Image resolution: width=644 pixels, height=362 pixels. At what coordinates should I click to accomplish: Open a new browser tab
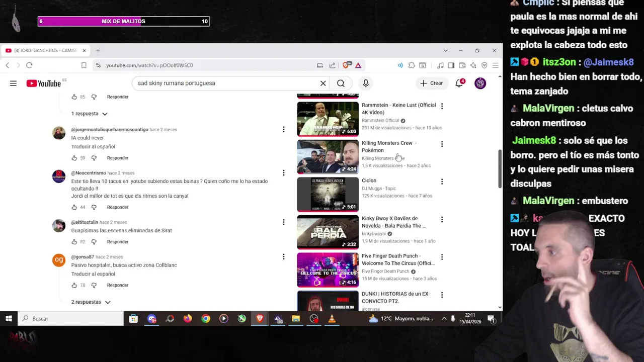tap(98, 50)
